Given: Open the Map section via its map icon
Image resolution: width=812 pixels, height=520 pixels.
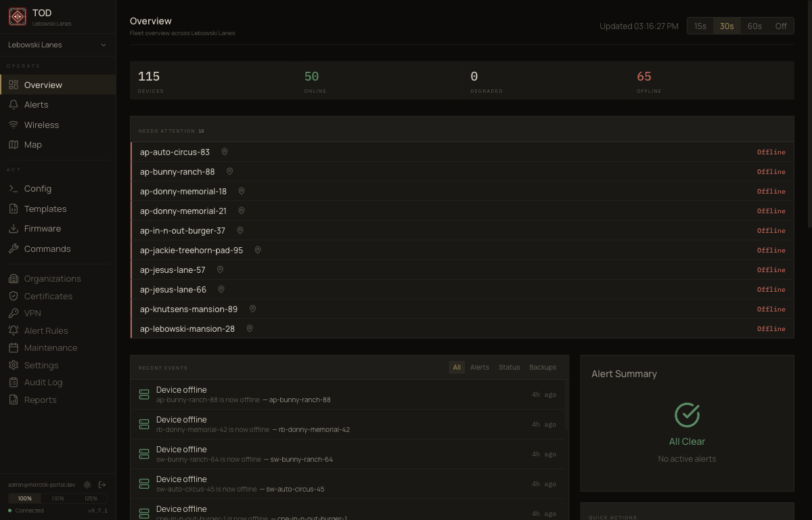Looking at the screenshot, I should (14, 144).
